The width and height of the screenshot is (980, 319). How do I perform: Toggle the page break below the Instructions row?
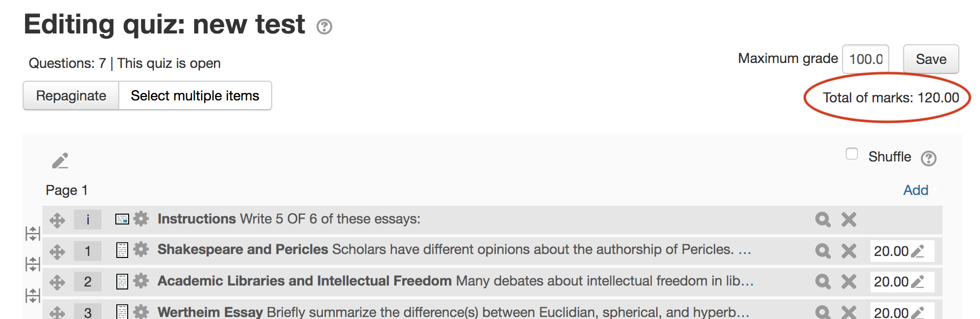(33, 234)
